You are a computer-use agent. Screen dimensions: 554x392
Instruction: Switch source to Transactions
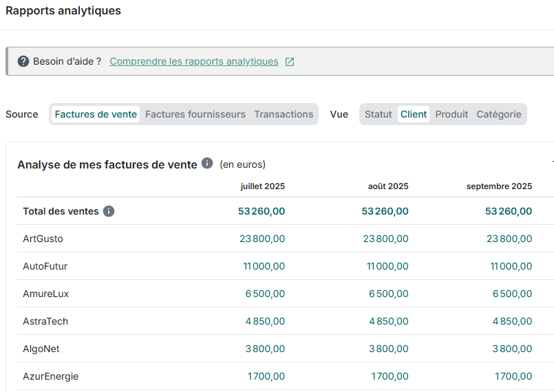point(284,114)
